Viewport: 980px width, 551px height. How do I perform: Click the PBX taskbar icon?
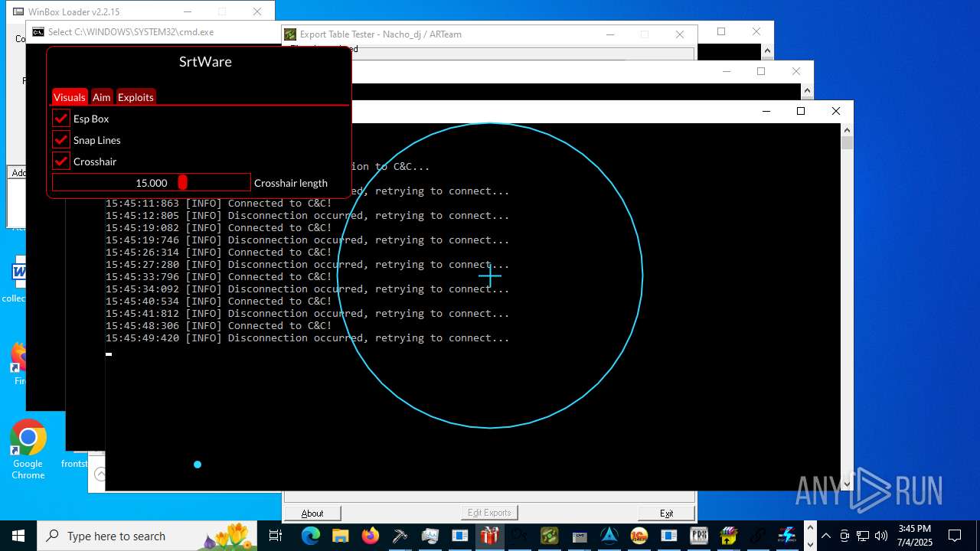coord(698,536)
